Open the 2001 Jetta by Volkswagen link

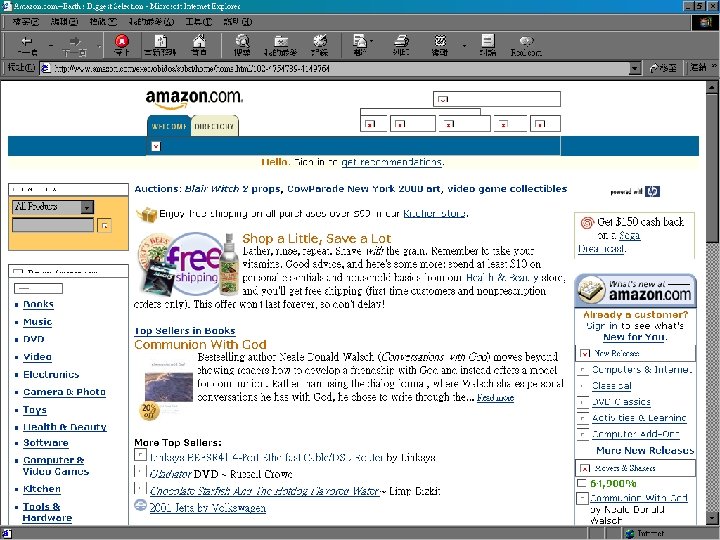(208, 508)
